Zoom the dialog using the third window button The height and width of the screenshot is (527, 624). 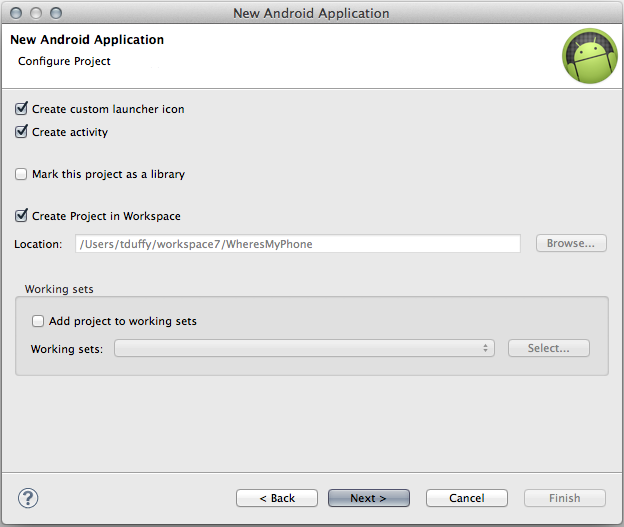pyautogui.click(x=56, y=13)
